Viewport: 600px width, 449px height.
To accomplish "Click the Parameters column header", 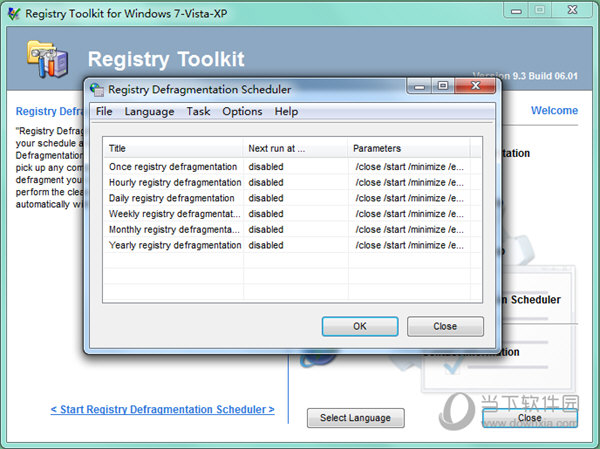I will click(409, 148).
